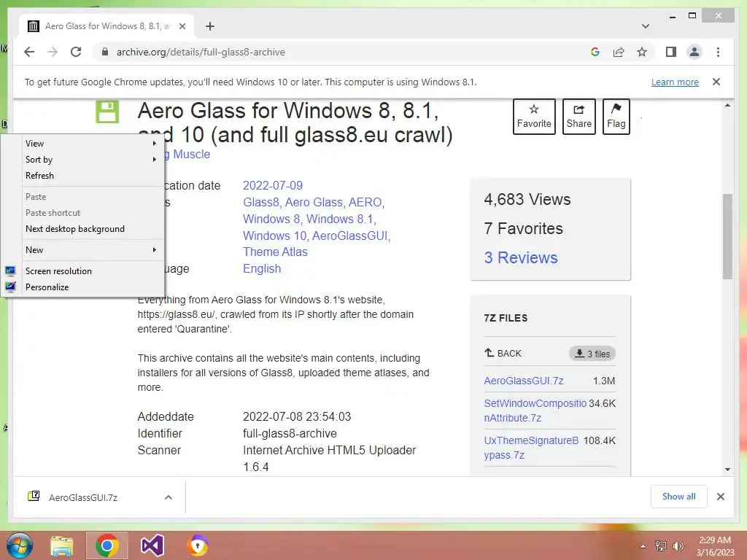
Task: Open the taskbar clock and date
Action: [715, 546]
